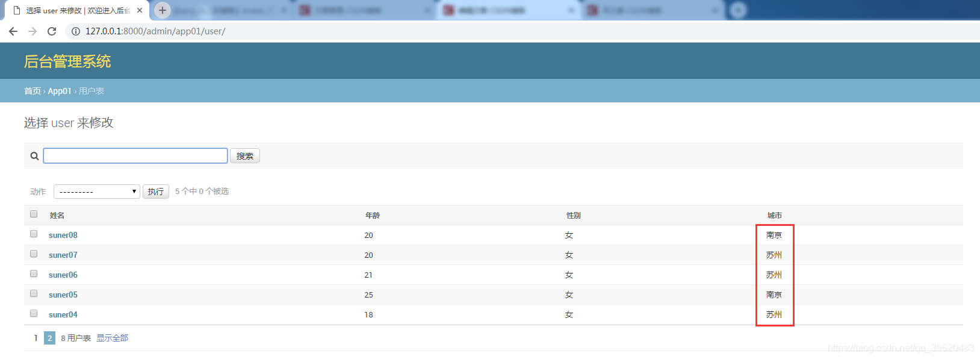Click the 5 个中 0 个被选 counter text
The width and height of the screenshot is (980, 359).
(202, 191)
